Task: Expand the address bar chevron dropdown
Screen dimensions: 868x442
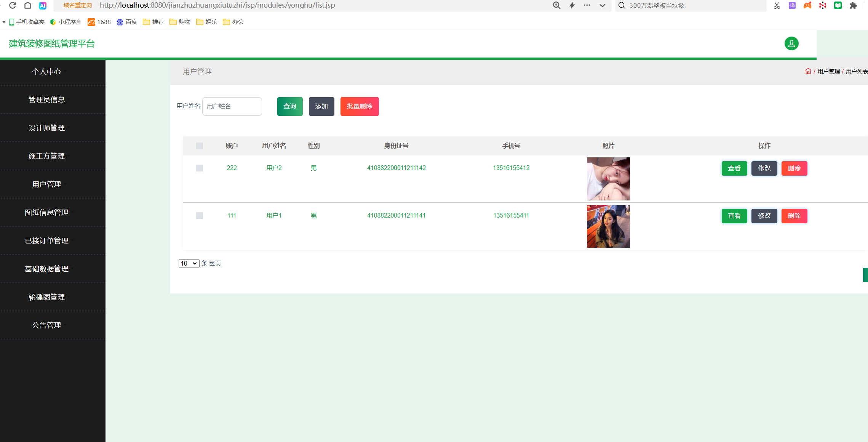Action: click(x=602, y=5)
